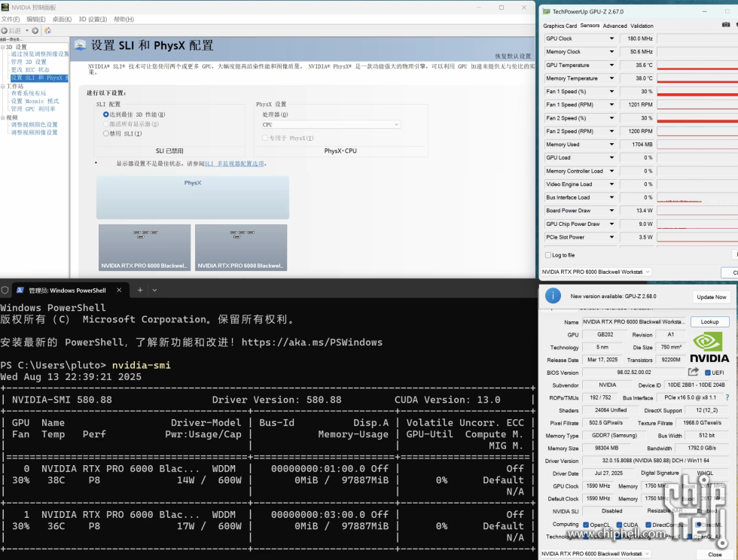This screenshot has height=560, width=738.
Task: Click the GPU Temperature sensor graph
Action: (x=697, y=65)
